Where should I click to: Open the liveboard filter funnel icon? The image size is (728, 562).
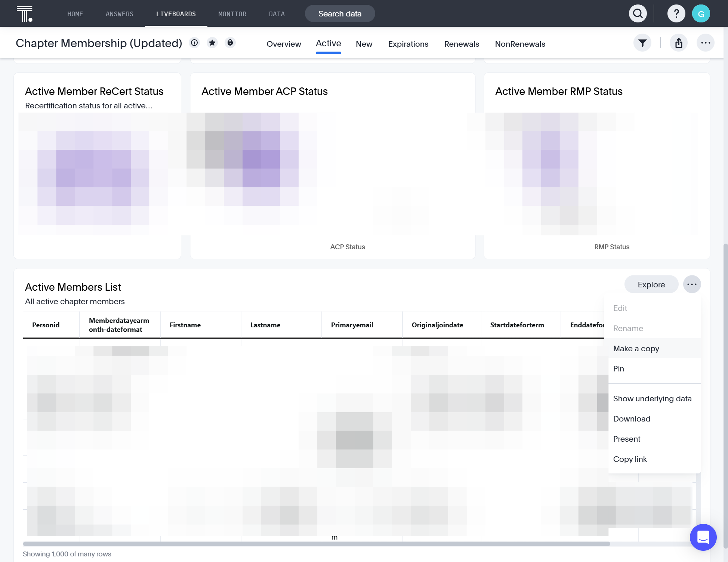pyautogui.click(x=642, y=43)
